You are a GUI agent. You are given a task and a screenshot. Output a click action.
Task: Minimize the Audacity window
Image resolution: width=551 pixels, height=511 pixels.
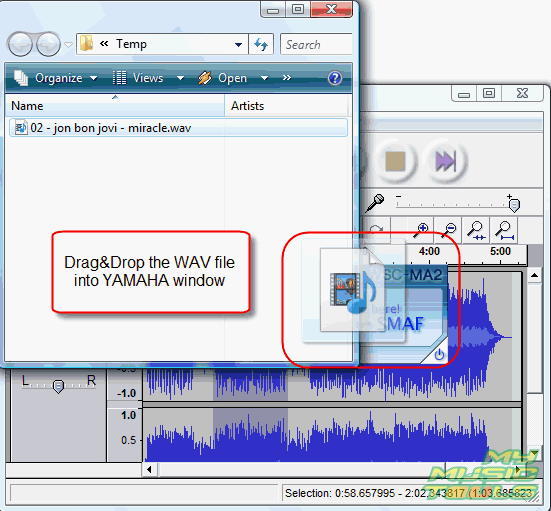coord(464,93)
